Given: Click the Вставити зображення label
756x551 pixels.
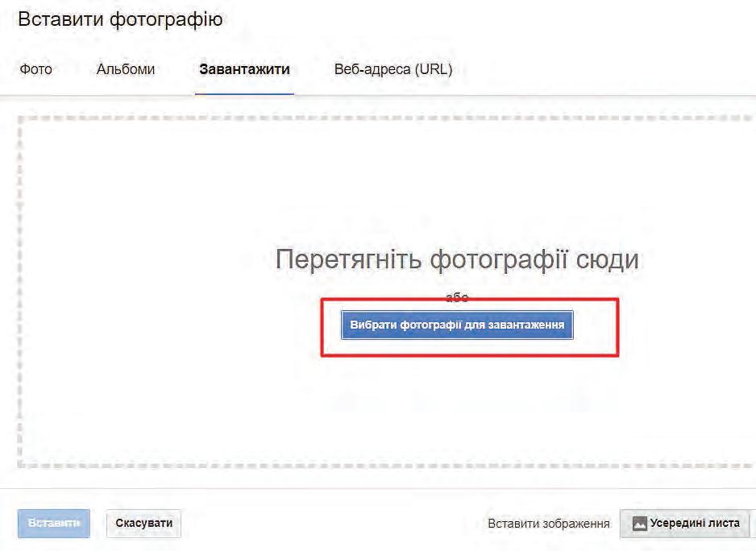Looking at the screenshot, I should (549, 524).
